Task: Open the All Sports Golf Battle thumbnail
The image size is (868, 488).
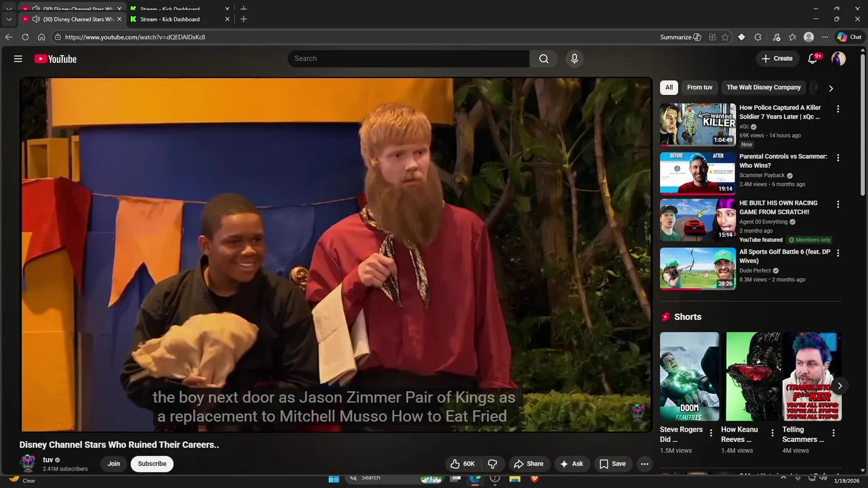Action: (698, 268)
